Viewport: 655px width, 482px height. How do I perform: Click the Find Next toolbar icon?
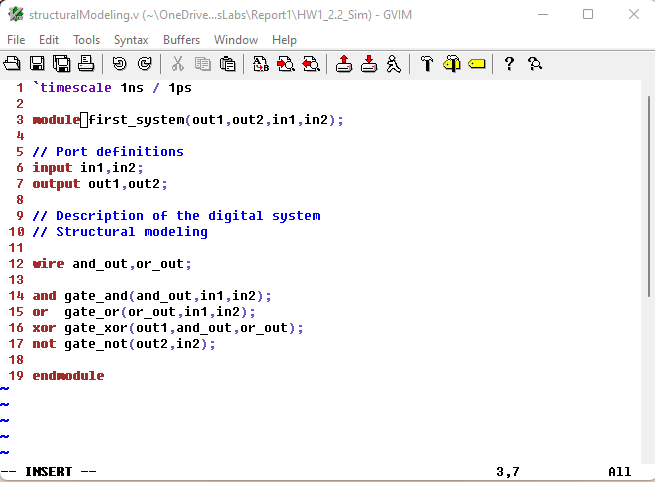(285, 64)
